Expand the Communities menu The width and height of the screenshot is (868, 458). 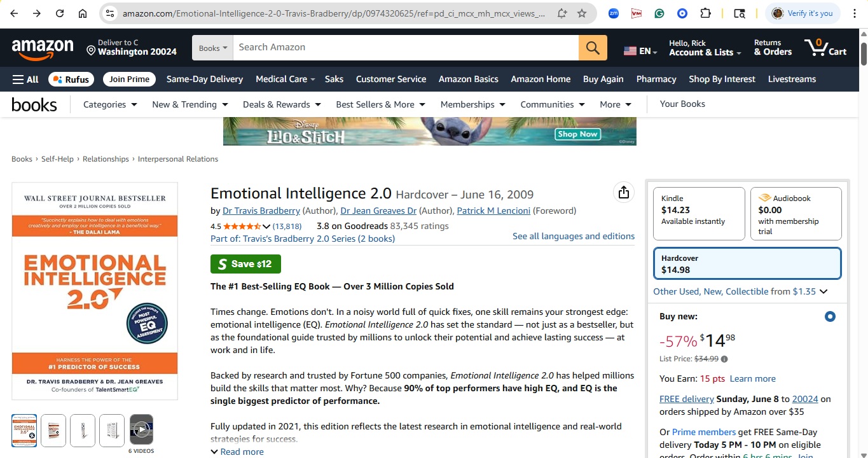tap(553, 104)
